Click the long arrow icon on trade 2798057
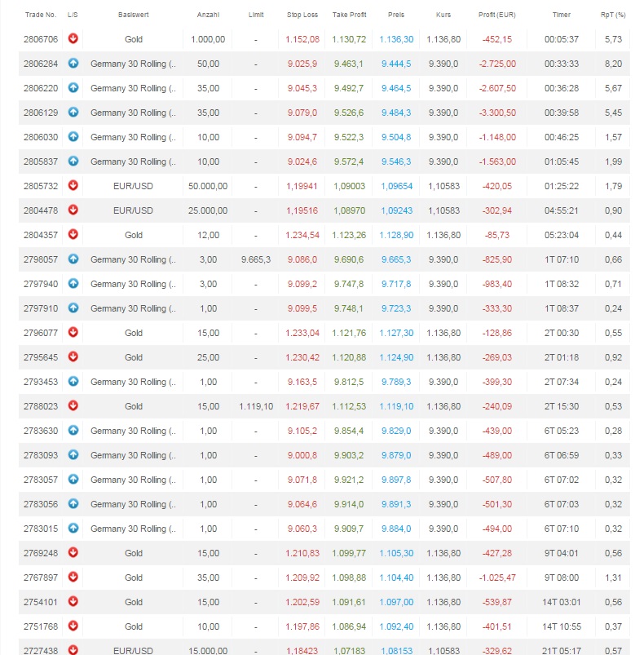This screenshot has height=655, width=644. 73,259
